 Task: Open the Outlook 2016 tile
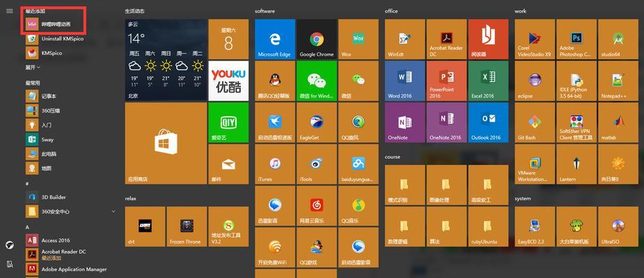pos(488,122)
